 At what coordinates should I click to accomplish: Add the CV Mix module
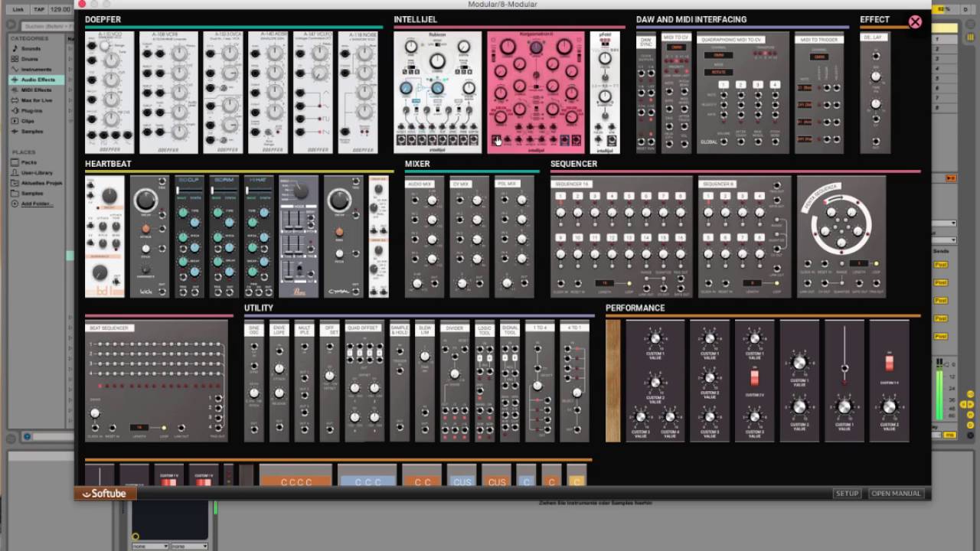click(x=469, y=236)
